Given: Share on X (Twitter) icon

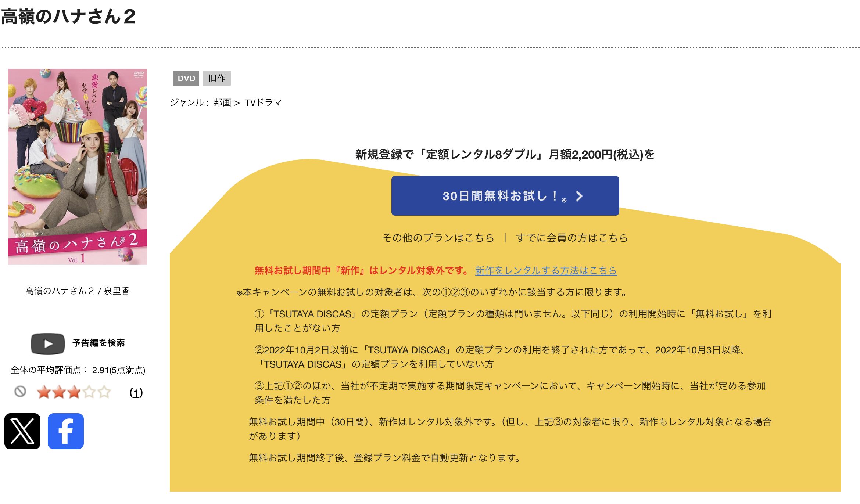Looking at the screenshot, I should (x=22, y=431).
